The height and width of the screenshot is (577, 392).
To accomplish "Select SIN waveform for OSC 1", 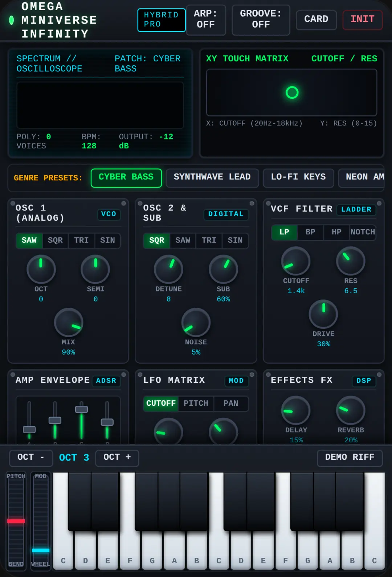I will tap(107, 240).
